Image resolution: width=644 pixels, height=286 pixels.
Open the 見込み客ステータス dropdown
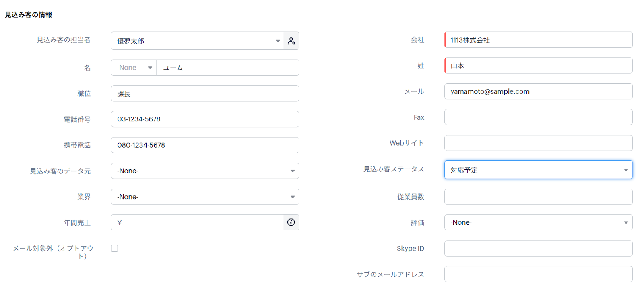tap(538, 170)
